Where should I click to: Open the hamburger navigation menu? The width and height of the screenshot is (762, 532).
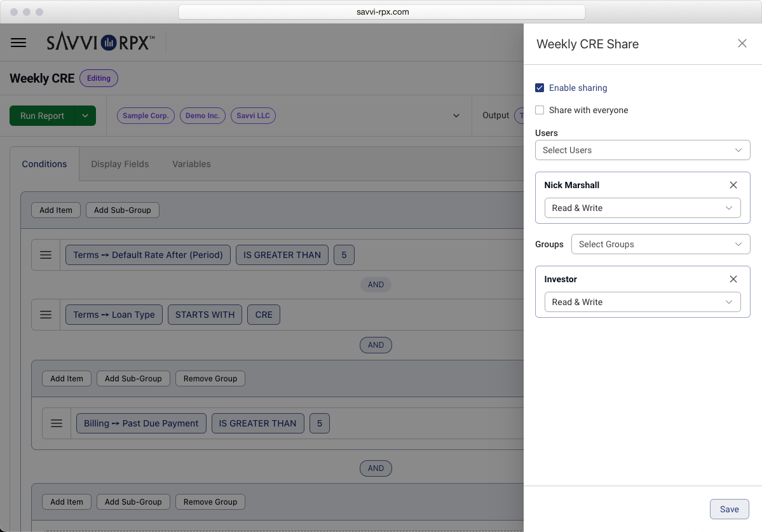[x=18, y=43]
